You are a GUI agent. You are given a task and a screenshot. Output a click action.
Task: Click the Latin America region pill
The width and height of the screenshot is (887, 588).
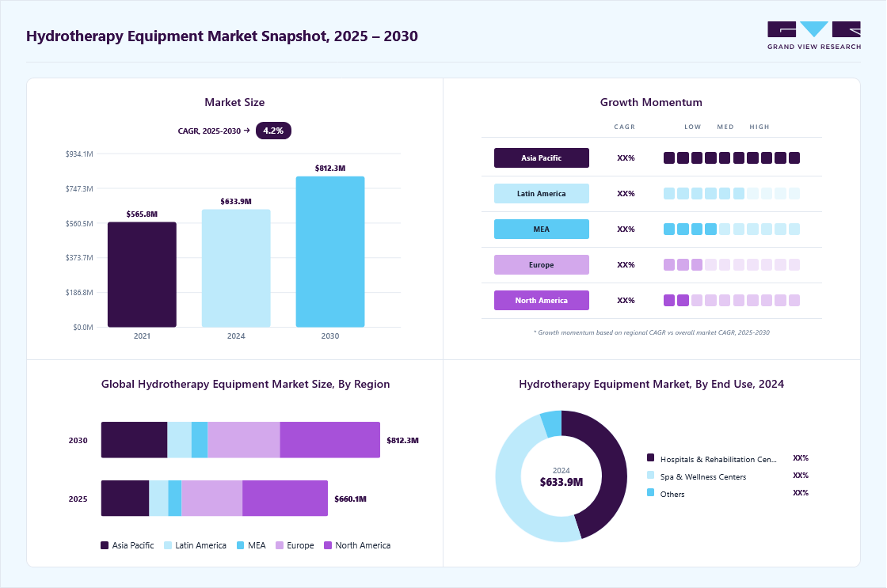tap(542, 193)
